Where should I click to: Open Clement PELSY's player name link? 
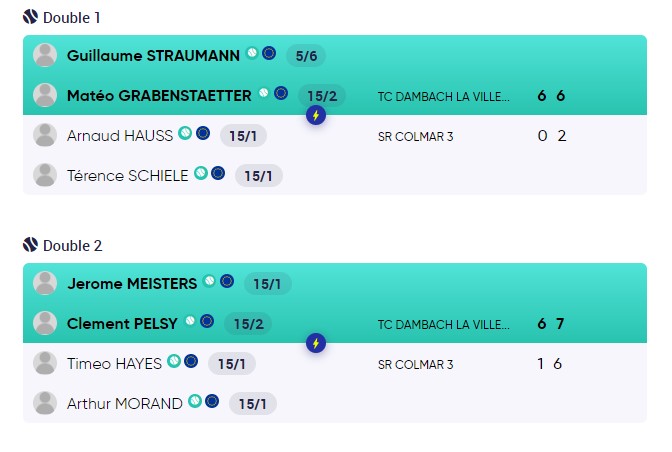pos(122,323)
